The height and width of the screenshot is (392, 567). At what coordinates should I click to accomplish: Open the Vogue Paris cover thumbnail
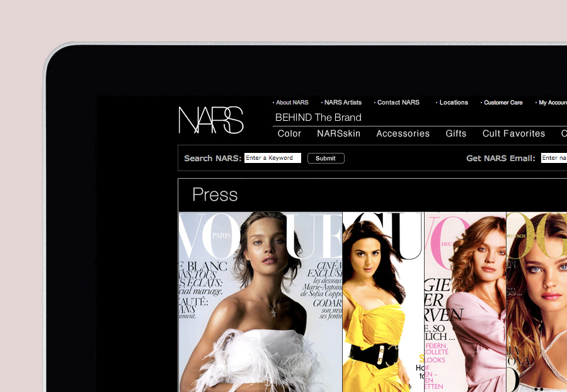coord(260,302)
